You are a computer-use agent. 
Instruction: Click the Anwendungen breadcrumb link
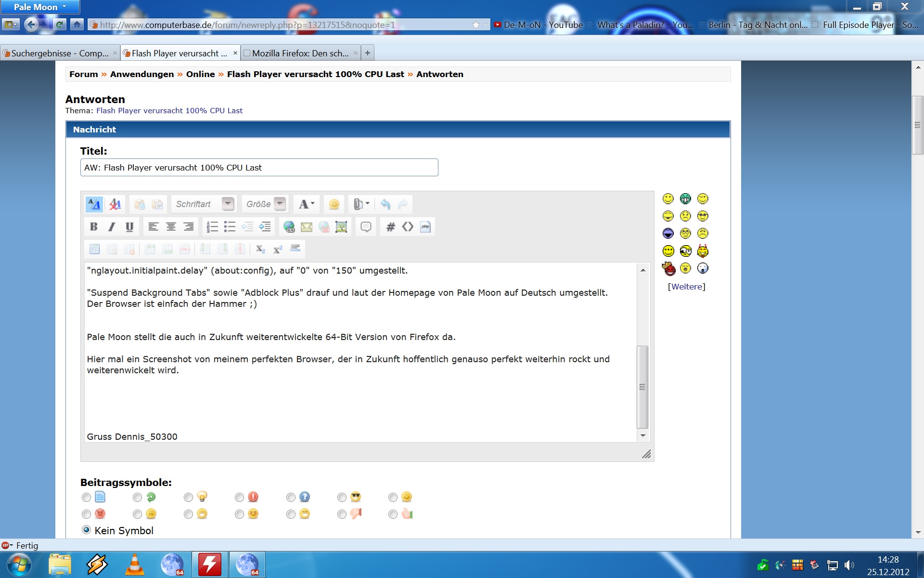click(141, 74)
